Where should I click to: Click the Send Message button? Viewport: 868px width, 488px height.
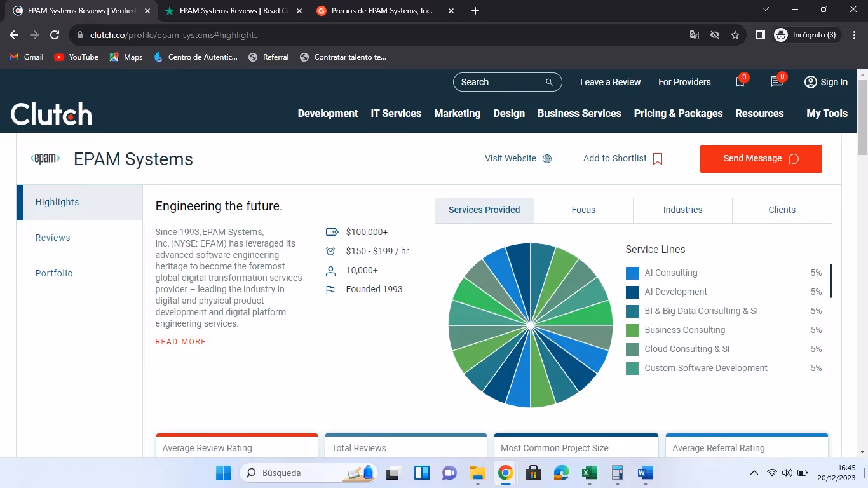pos(761,159)
